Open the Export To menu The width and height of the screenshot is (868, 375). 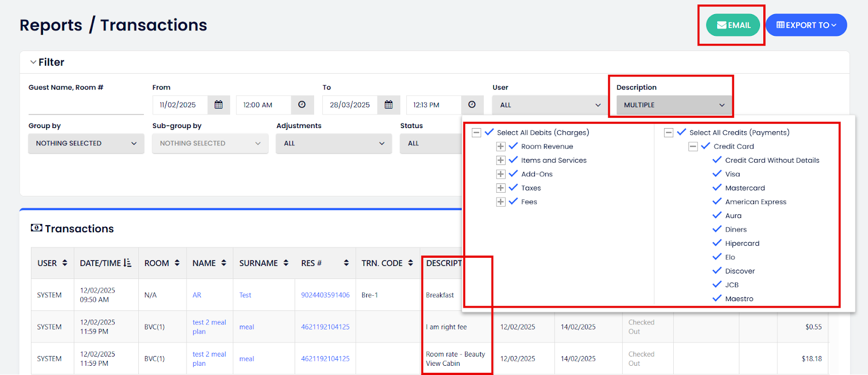coord(806,25)
